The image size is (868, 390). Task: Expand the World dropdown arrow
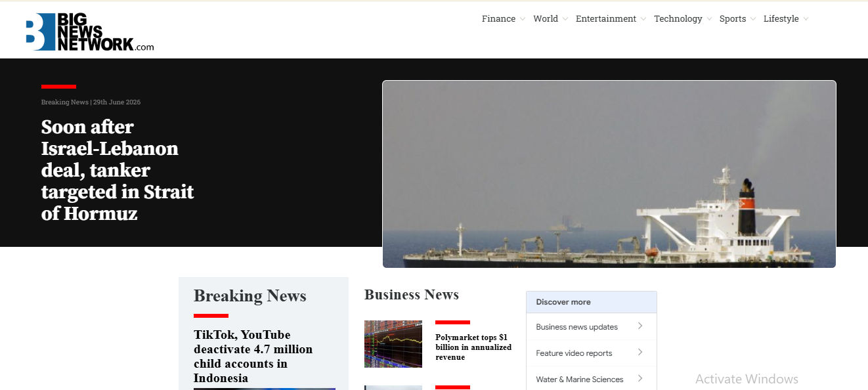565,19
